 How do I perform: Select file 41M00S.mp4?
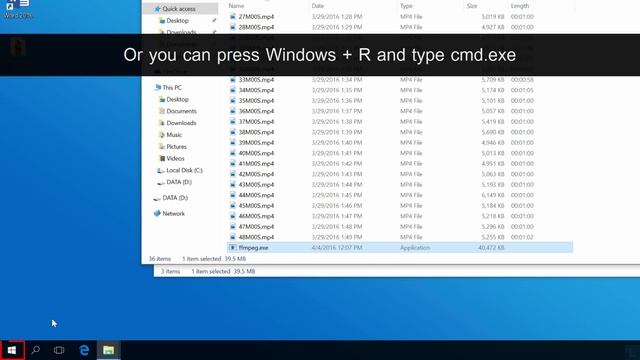click(x=256, y=164)
